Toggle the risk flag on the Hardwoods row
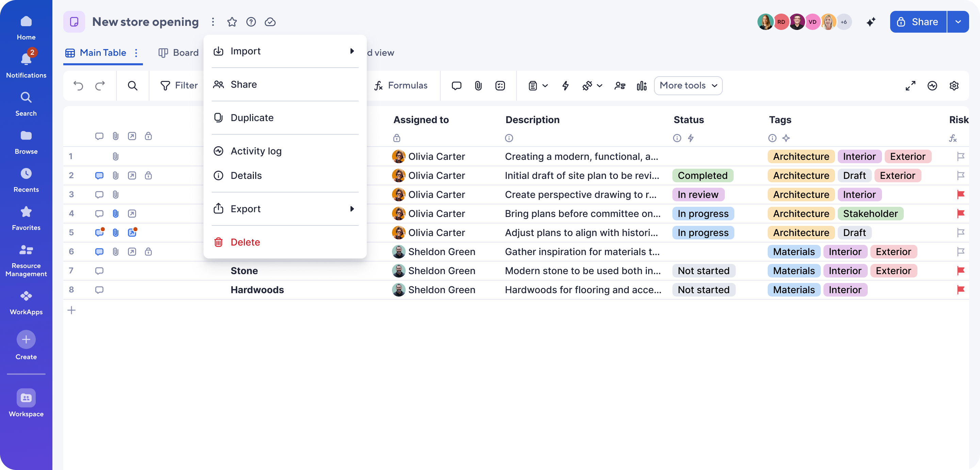980x470 pixels. click(x=961, y=290)
